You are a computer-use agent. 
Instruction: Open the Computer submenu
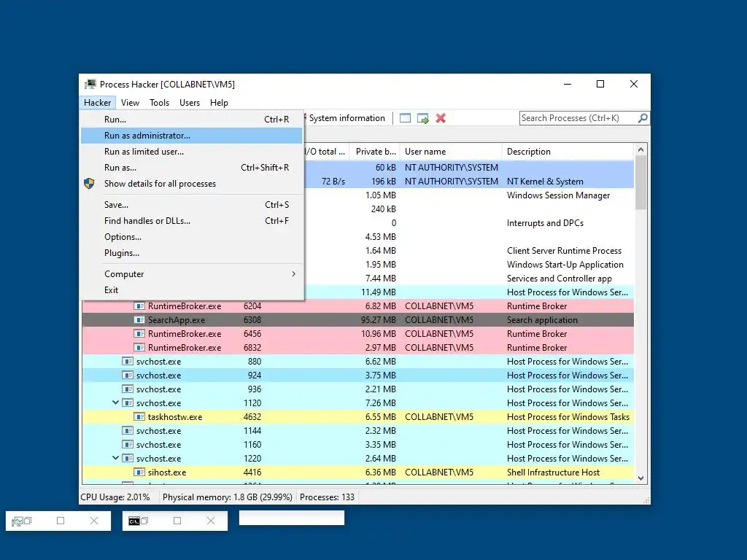192,274
